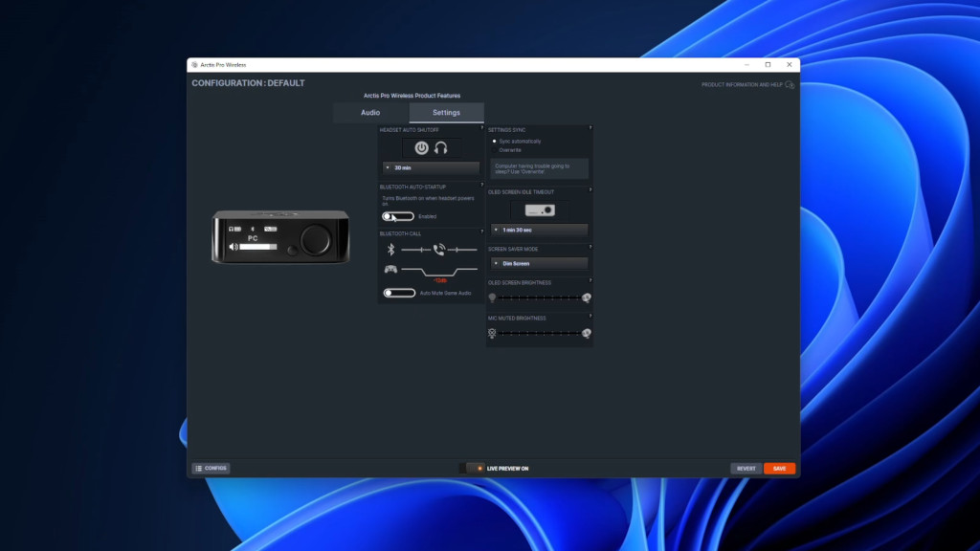Image resolution: width=980 pixels, height=551 pixels.
Task: Close the Arctis Pro Wireless window
Action: (x=790, y=65)
